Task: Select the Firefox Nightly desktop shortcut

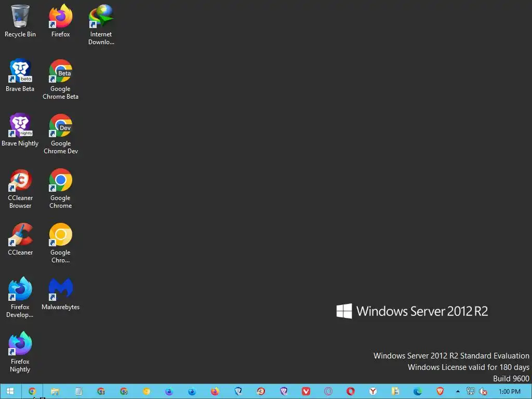Action: (20, 352)
